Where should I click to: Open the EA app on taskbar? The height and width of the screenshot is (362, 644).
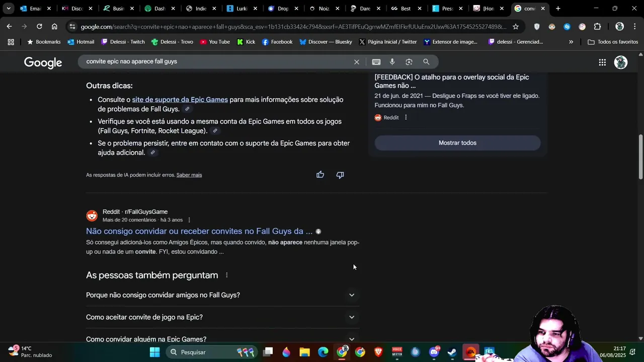470,352
